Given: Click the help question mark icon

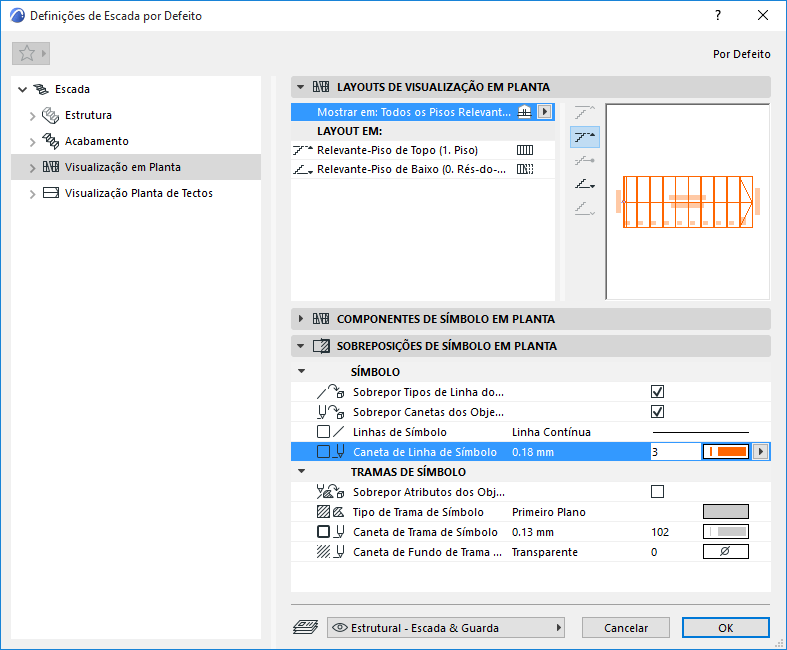Looking at the screenshot, I should pos(718,16).
